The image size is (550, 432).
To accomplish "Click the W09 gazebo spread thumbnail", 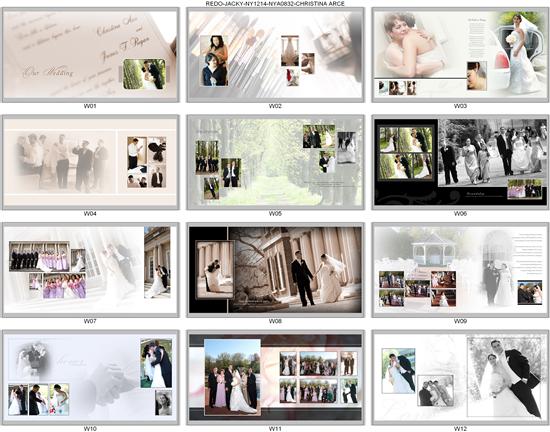I will point(461,270).
